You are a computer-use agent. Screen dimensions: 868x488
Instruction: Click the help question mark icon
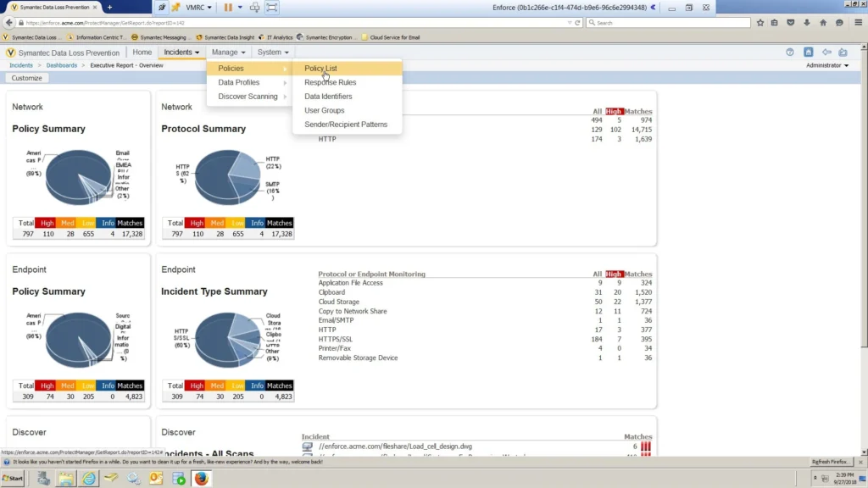pyautogui.click(x=790, y=53)
